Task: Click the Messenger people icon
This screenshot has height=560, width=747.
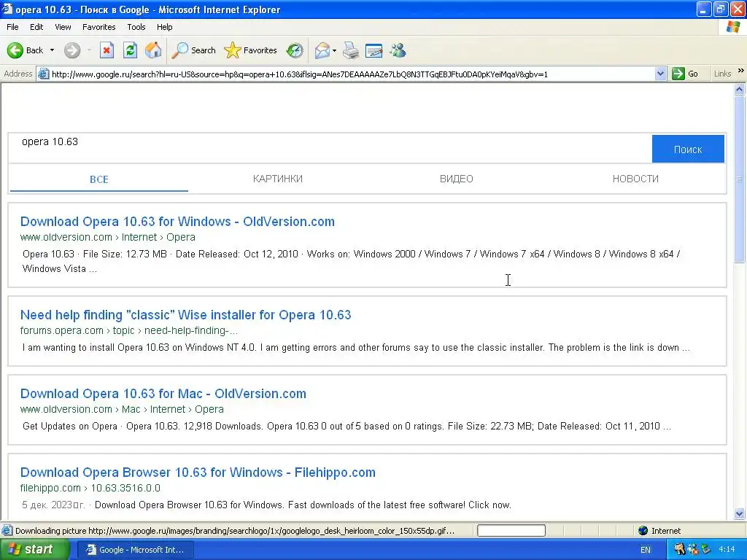Action: (x=398, y=50)
